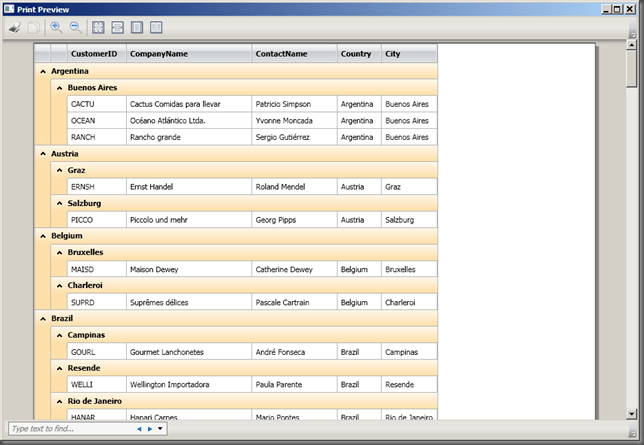Collapse the Graz subgroup
This screenshot has width=644, height=445.
60,170
